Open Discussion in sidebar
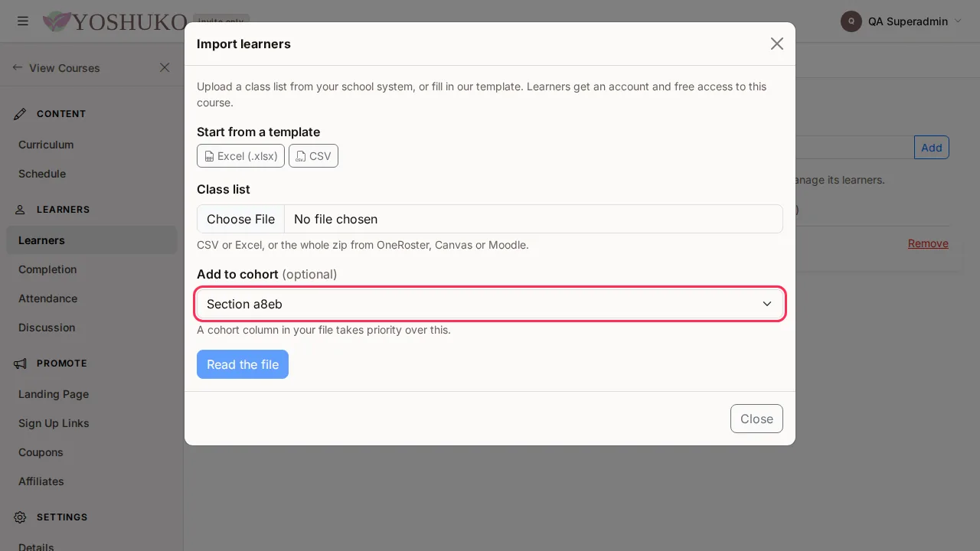 47,328
